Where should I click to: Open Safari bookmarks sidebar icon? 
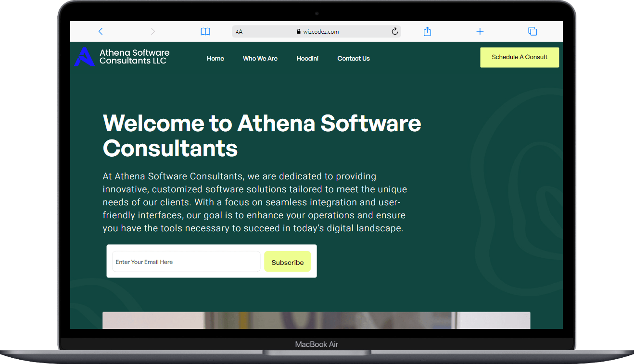pyautogui.click(x=205, y=31)
